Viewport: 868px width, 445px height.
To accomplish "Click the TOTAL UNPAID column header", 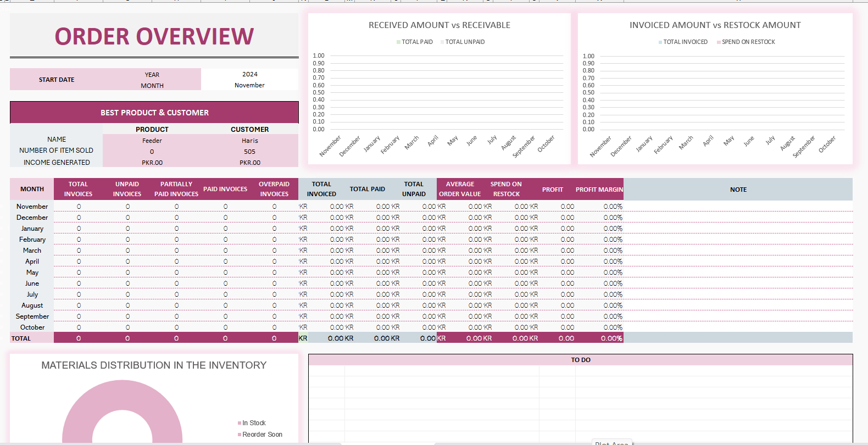I will pos(414,189).
